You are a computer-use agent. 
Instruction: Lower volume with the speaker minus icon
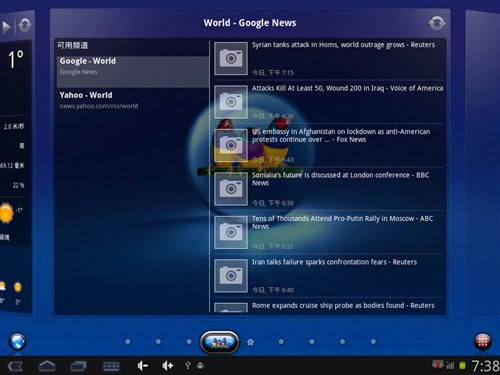(142, 366)
